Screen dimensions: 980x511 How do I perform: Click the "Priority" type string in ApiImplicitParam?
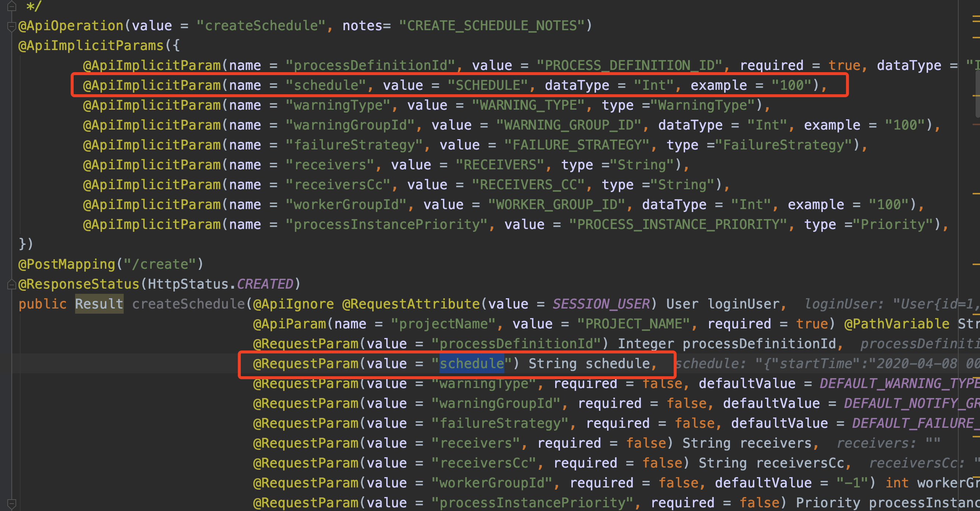(x=892, y=225)
